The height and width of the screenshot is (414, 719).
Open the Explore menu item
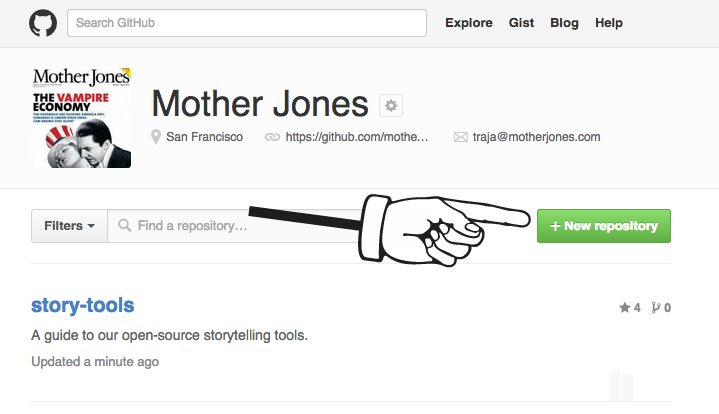[x=469, y=23]
